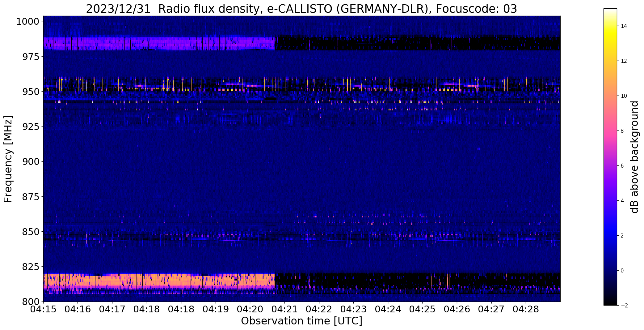Click the 'Observation time [UTC]' axis label
The width and height of the screenshot is (644, 330).
click(x=301, y=321)
